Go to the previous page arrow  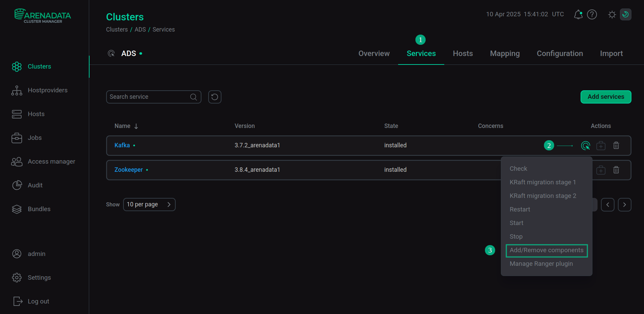tap(608, 205)
